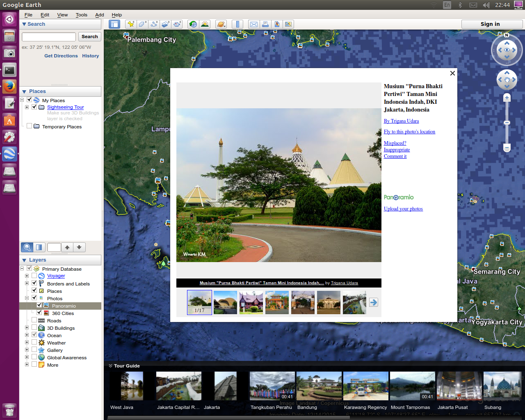
Task: Add a polygon from the toolbar
Action: coord(142,24)
